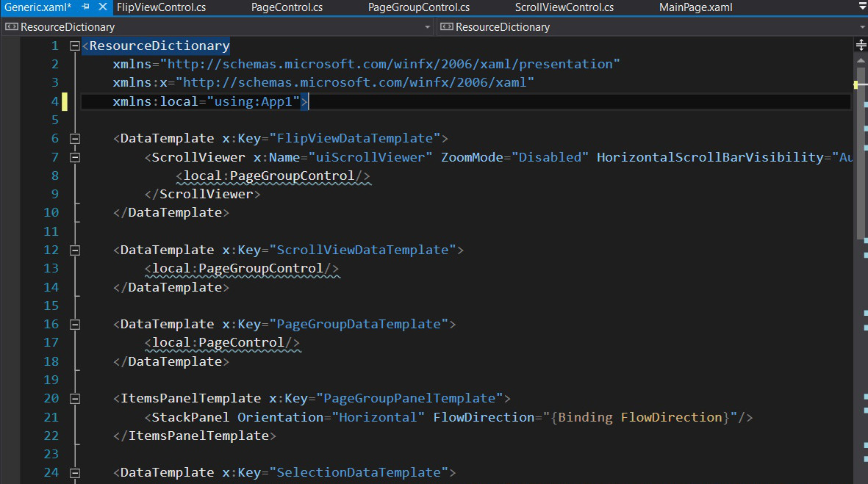Collapse the ScrollViewer element outline

(74, 157)
